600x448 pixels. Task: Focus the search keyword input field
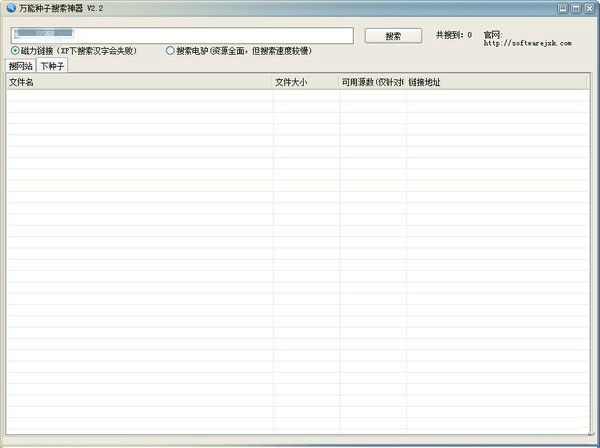coord(182,36)
